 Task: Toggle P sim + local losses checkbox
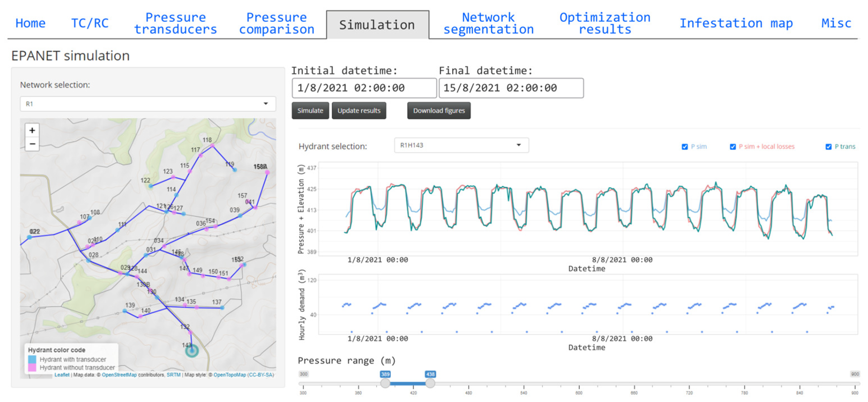pos(733,147)
